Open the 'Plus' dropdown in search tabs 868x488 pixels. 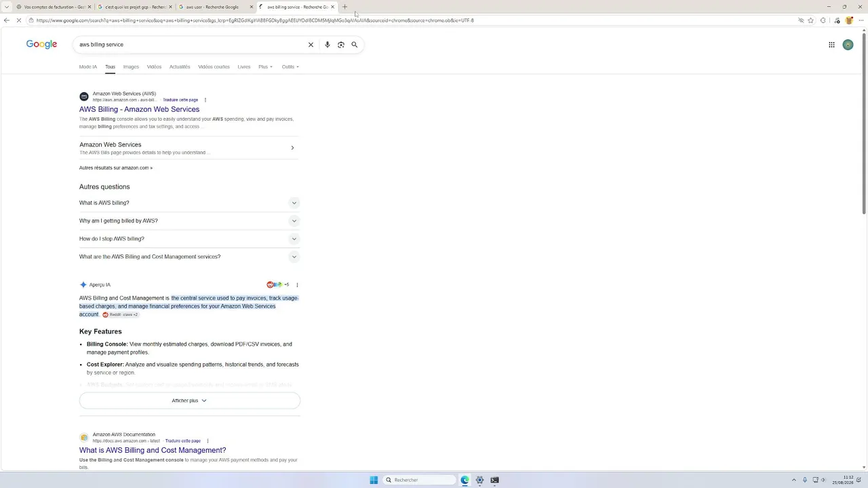coord(265,67)
